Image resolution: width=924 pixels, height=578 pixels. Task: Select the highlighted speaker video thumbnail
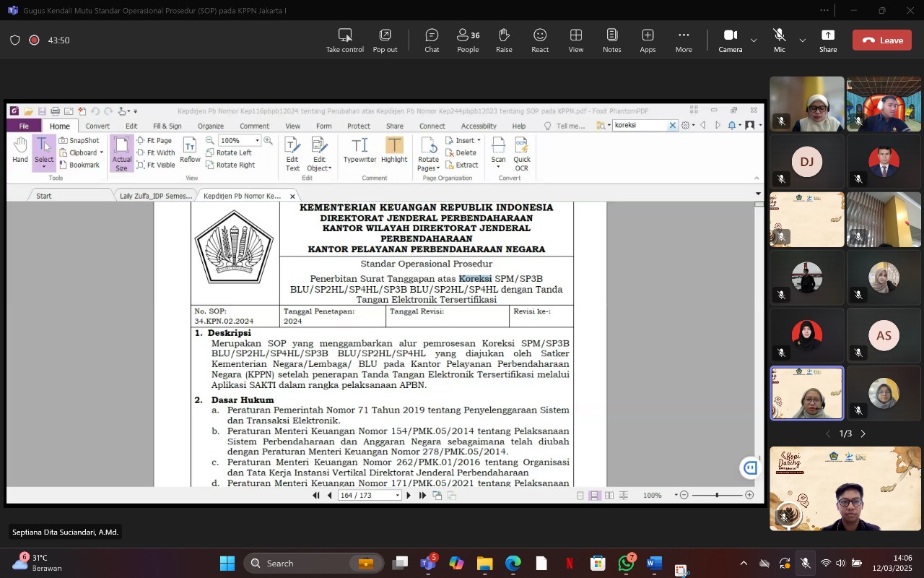coord(807,393)
